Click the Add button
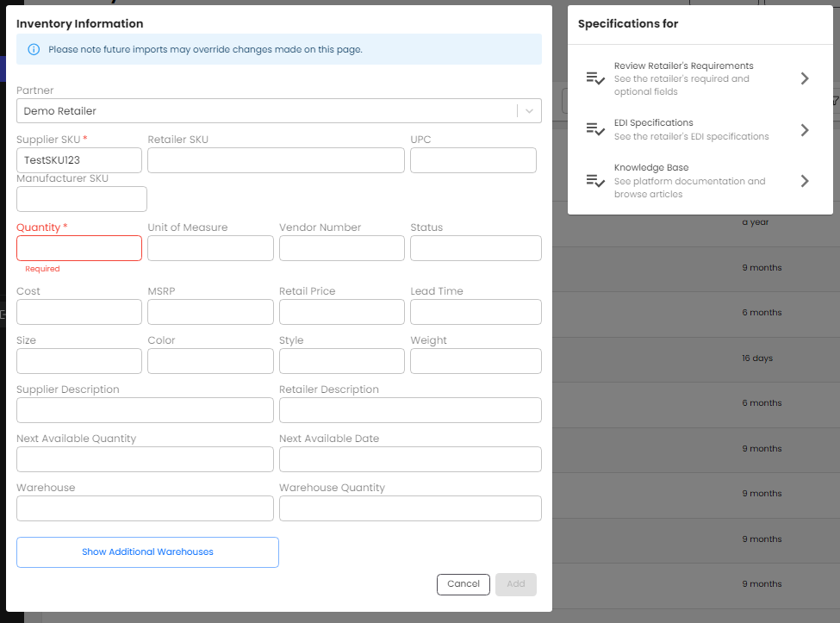 point(515,584)
